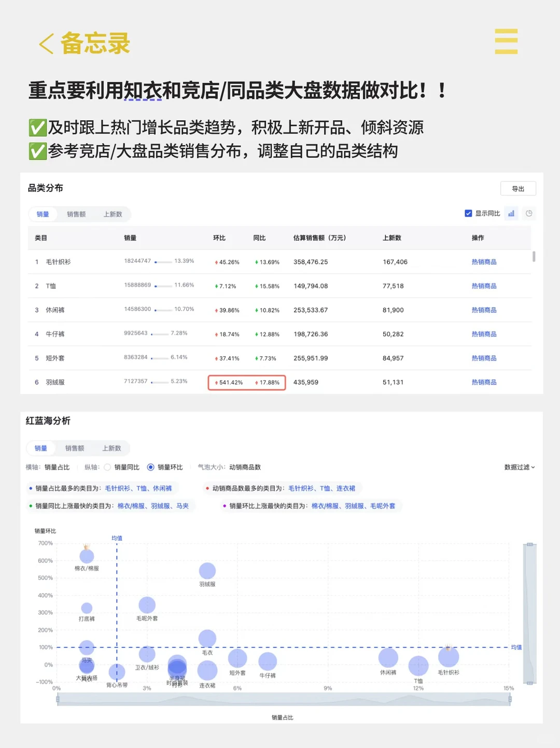Click the 休闲裤 bubble
The image size is (560, 748).
[388, 658]
